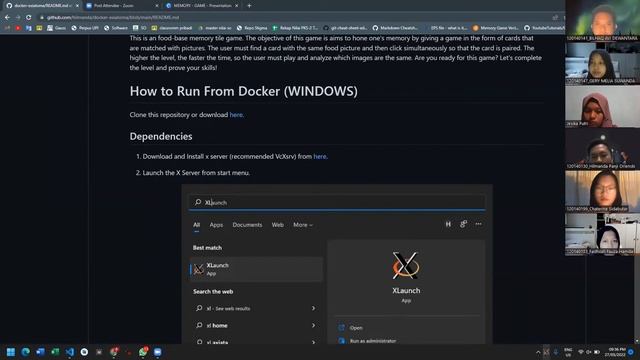Click the H account icon in search panel
This screenshot has width=640, height=360.
448,224
